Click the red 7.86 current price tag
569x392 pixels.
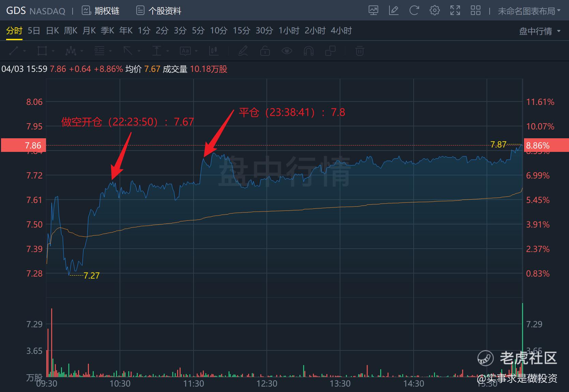(x=24, y=145)
